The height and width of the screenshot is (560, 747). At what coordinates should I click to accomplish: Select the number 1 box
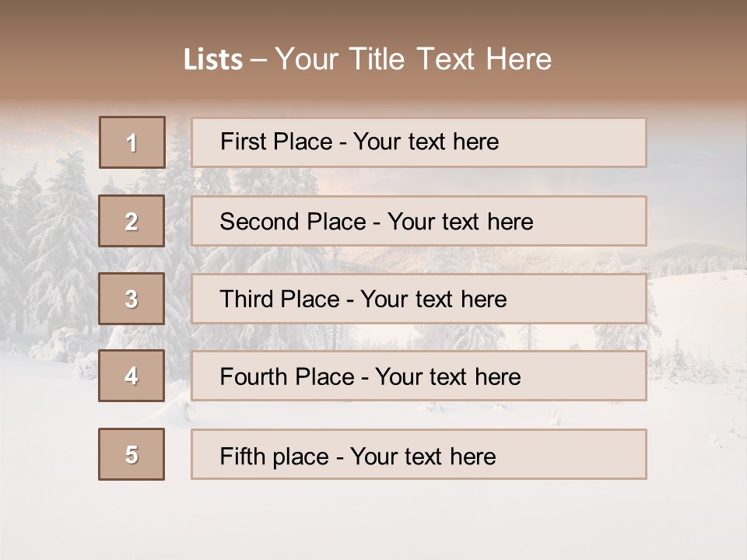tap(132, 142)
